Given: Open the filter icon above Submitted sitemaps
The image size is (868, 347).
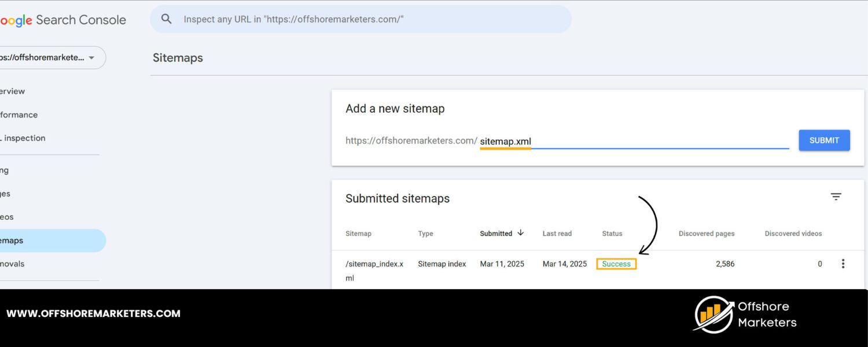Looking at the screenshot, I should pyautogui.click(x=836, y=197).
